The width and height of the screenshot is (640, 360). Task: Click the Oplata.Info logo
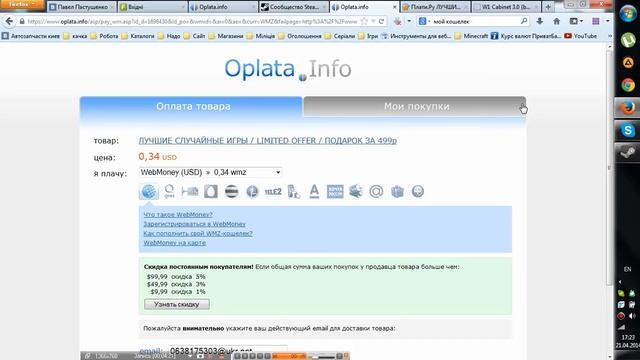288,69
